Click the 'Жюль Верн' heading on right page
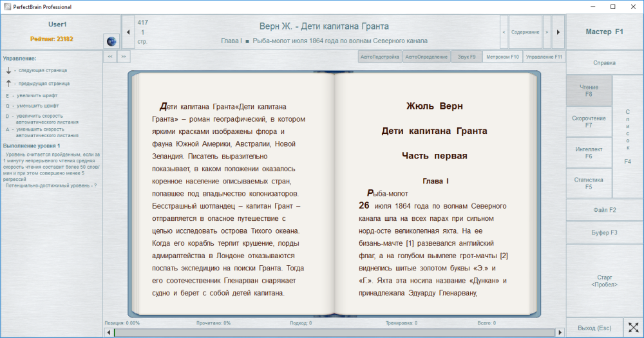This screenshot has width=644, height=338. click(x=435, y=106)
